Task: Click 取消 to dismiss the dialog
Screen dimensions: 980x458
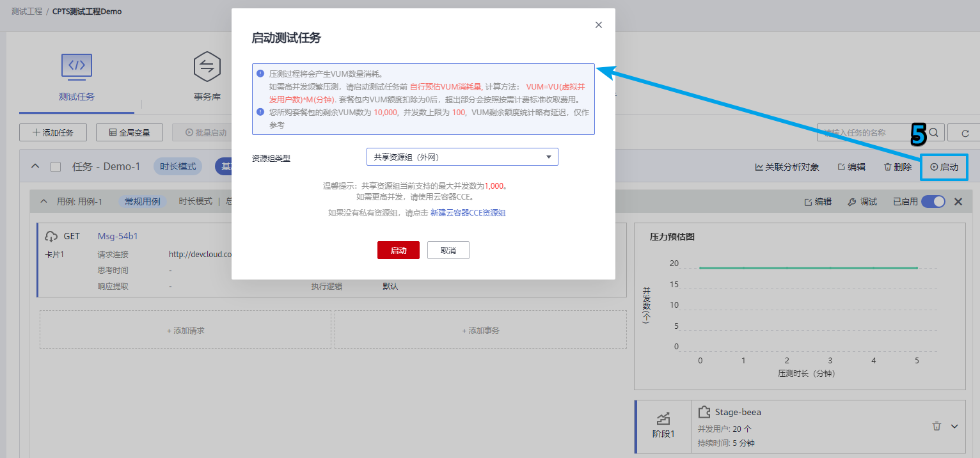Action: [x=448, y=250]
